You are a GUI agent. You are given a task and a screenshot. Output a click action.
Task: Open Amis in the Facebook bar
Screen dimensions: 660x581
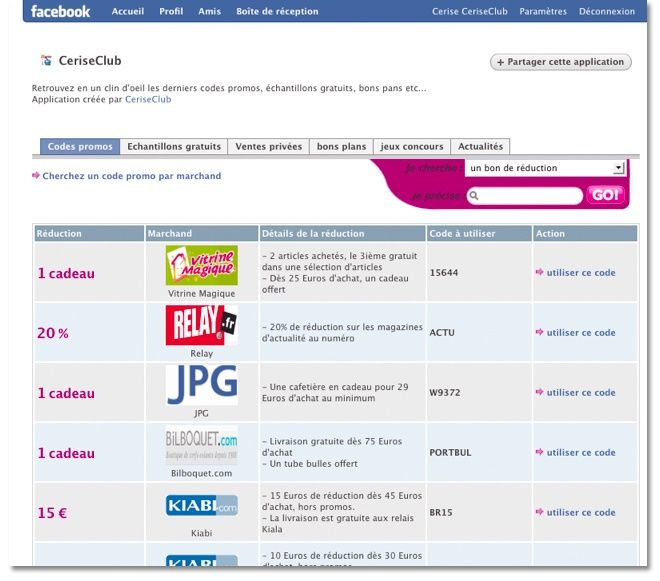pos(210,11)
